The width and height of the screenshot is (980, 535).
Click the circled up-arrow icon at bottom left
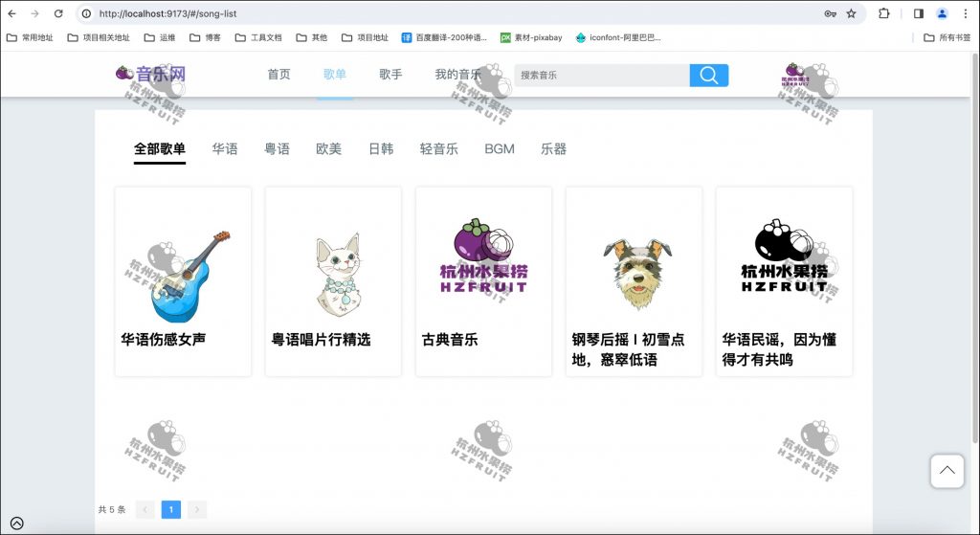17,524
